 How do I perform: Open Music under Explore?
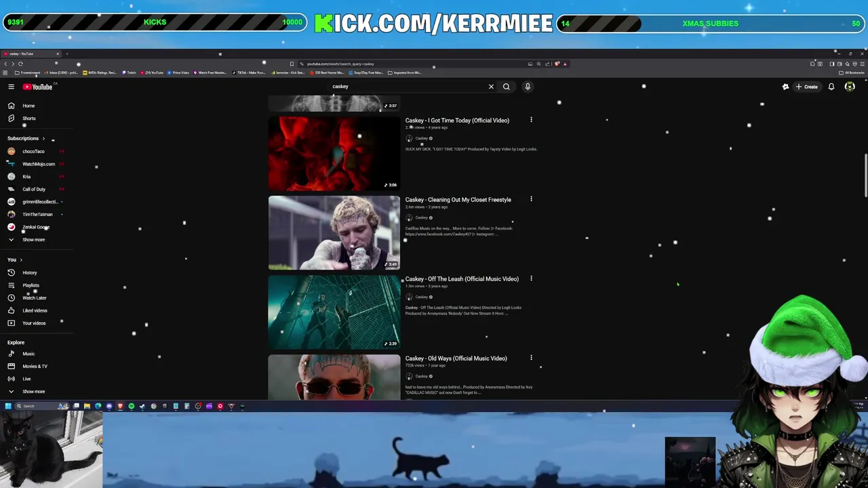click(36, 354)
